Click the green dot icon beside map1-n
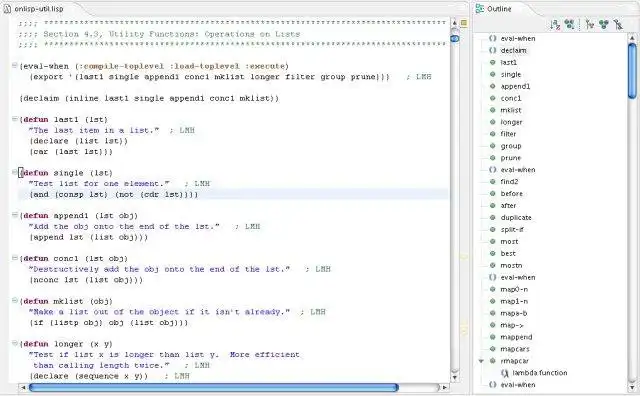640x396 pixels. click(x=493, y=301)
